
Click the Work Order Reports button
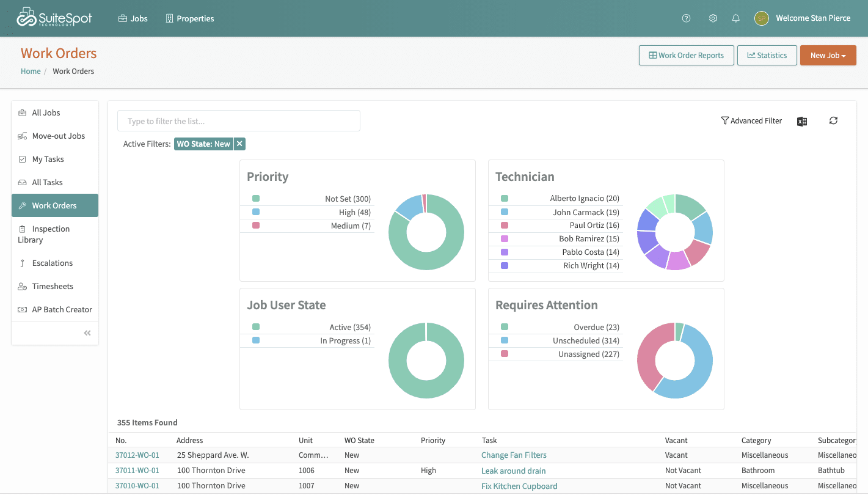click(x=687, y=55)
